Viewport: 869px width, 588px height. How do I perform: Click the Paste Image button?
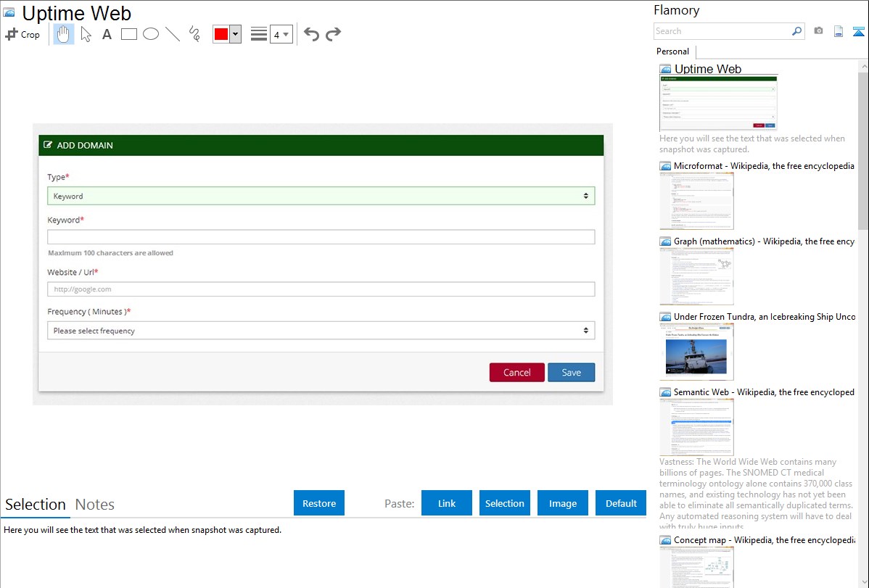point(562,503)
